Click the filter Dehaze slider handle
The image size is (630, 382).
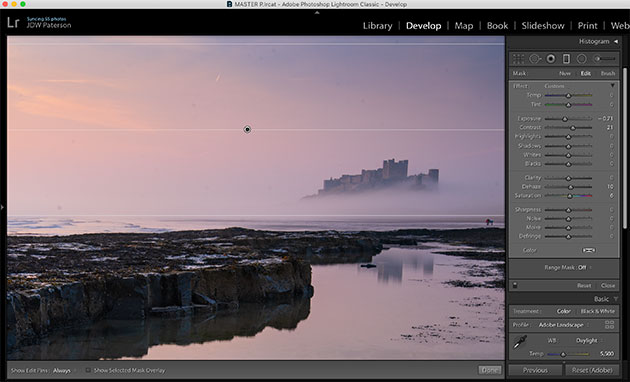coord(570,187)
